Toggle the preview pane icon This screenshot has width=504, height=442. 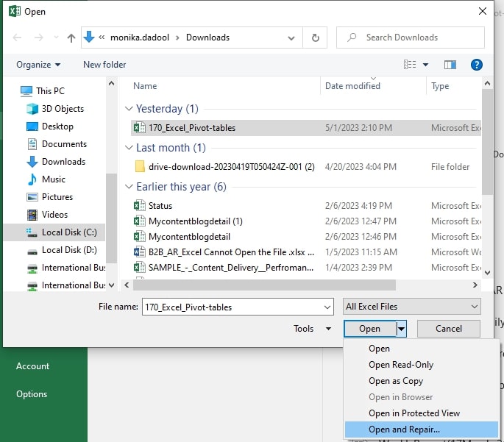[450, 65]
